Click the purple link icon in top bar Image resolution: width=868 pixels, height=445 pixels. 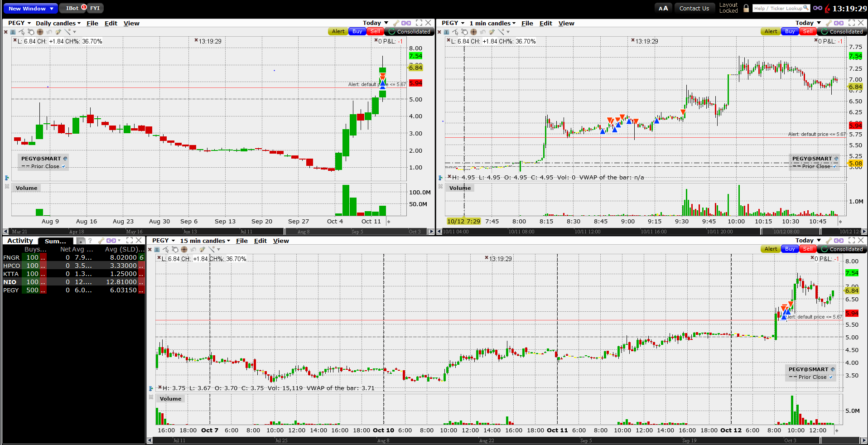click(x=818, y=8)
